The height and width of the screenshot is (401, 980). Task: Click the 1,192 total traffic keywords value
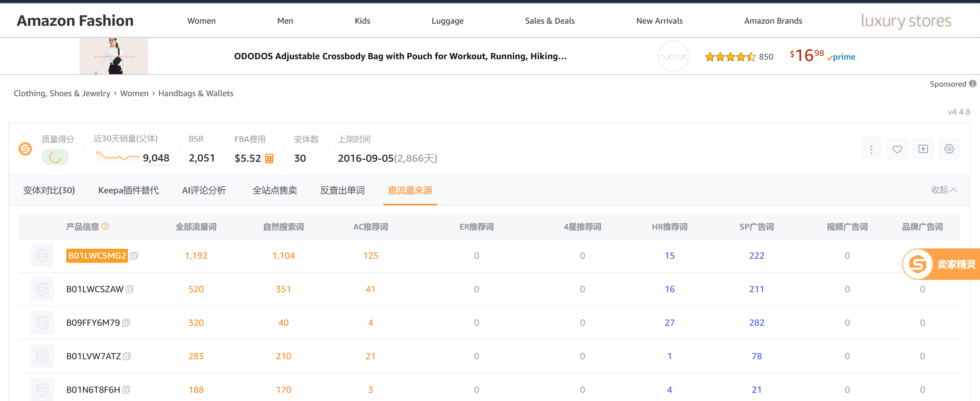pyautogui.click(x=196, y=256)
